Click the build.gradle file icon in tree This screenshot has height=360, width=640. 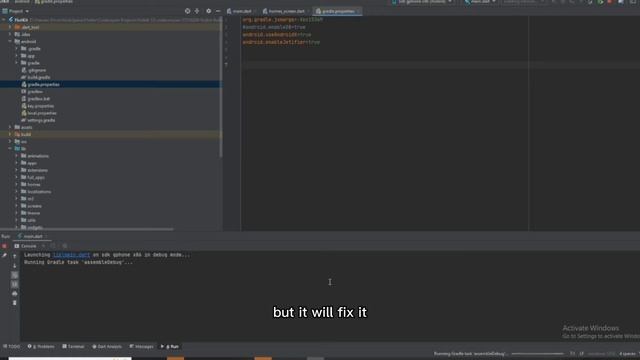pyautogui.click(x=24, y=77)
